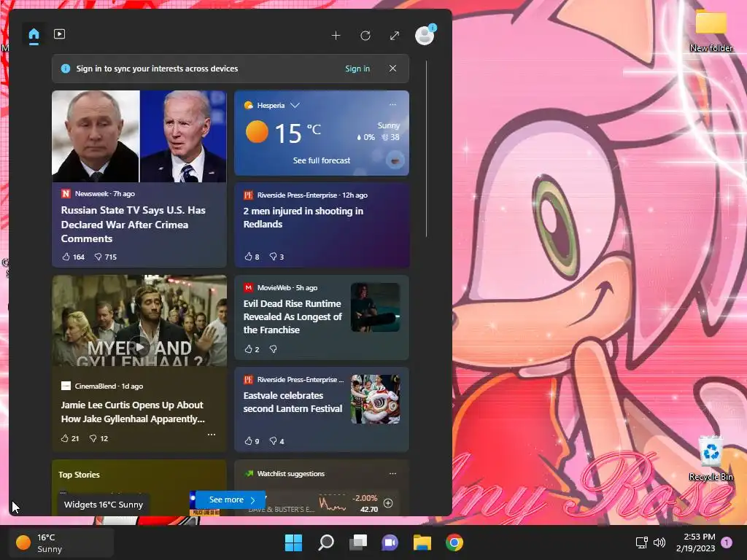The image size is (747, 560).
Task: Click the weather mascot icon in forecast card
Action: 395,160
